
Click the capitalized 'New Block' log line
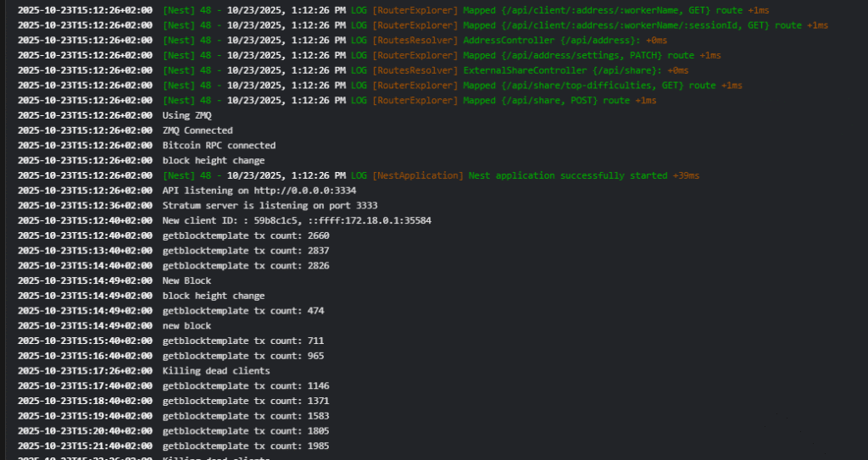point(187,280)
